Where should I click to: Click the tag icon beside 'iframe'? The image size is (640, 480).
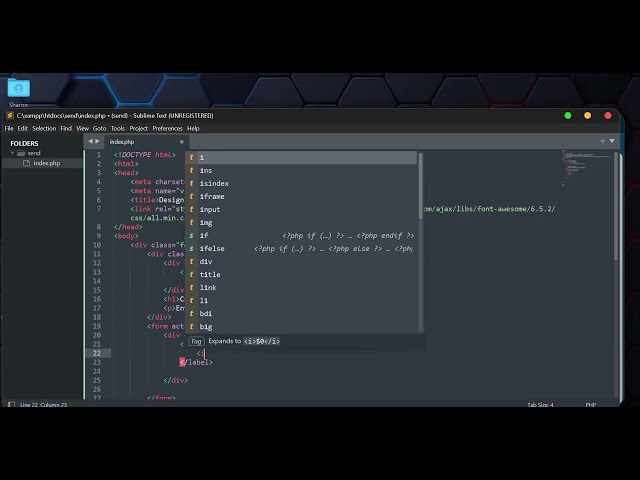pos(191,196)
